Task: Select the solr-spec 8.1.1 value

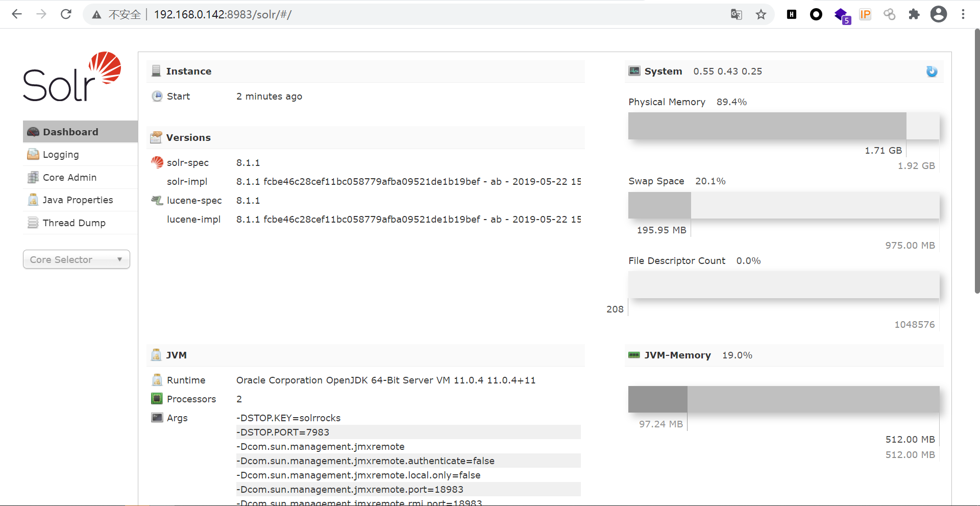Action: point(248,162)
